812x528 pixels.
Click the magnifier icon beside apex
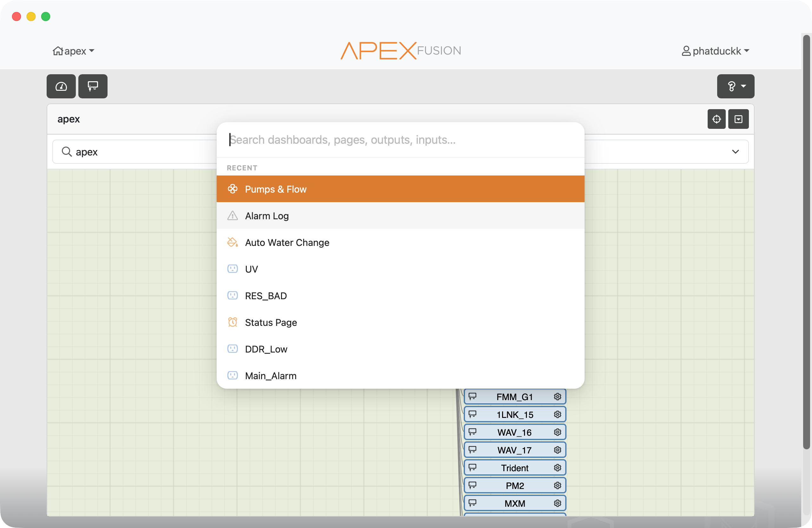click(67, 152)
